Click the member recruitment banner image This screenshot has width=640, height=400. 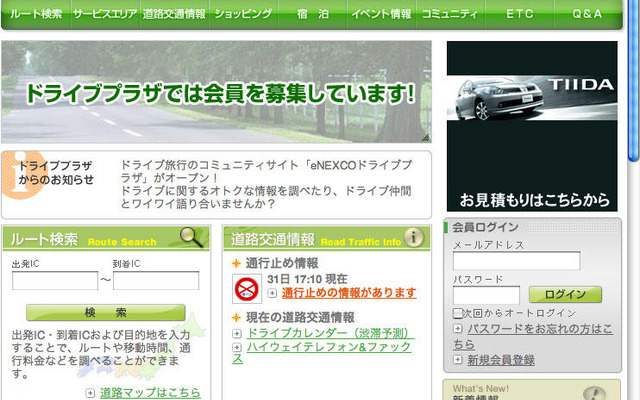click(x=216, y=92)
